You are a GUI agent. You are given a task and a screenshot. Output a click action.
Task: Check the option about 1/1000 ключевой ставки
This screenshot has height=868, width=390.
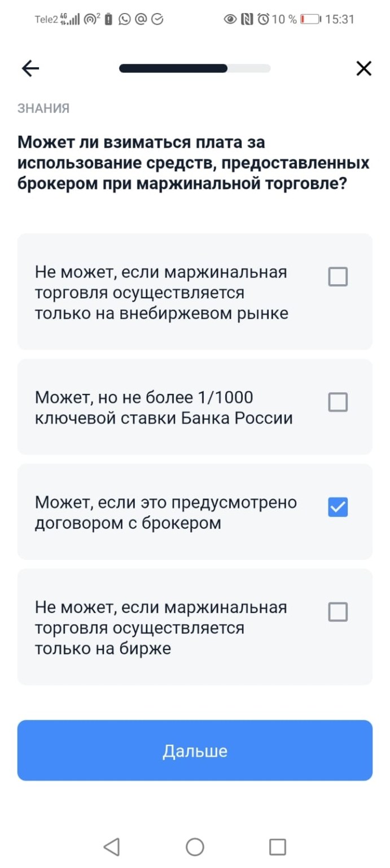pos(338,402)
